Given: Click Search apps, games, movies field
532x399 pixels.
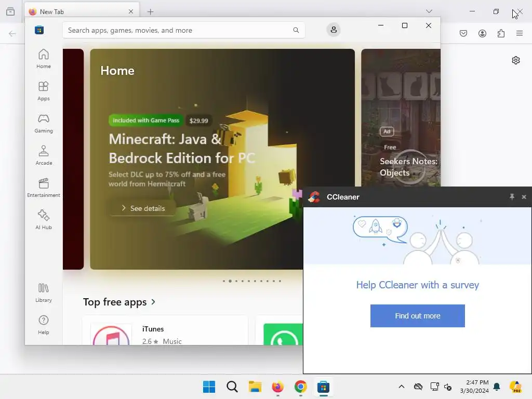Looking at the screenshot, I should click(183, 30).
